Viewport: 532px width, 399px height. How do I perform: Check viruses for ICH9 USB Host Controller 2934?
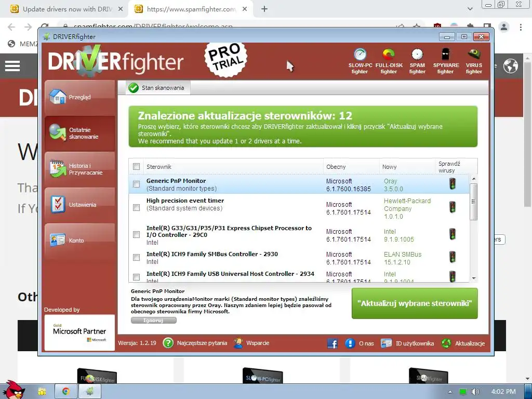pos(453,276)
